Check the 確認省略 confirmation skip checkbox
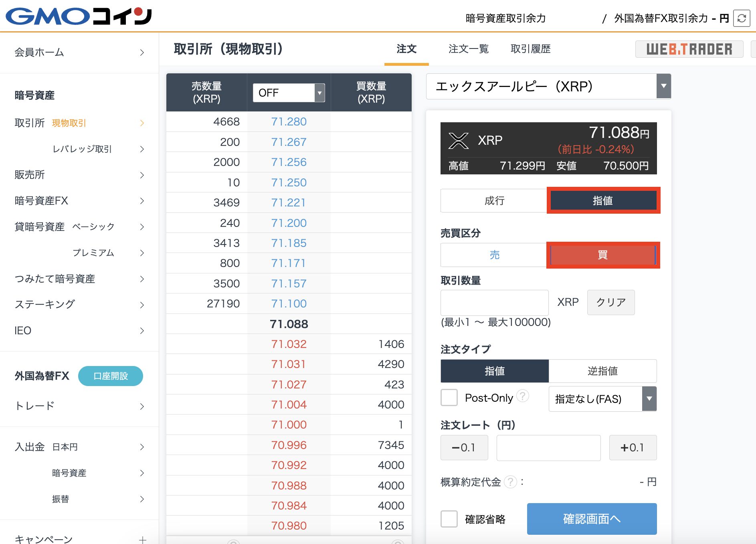756x544 pixels. [449, 519]
